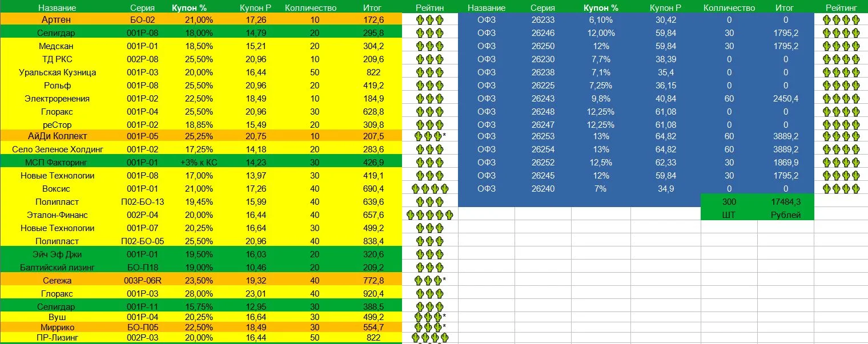Click the cactus rating for Рольф
Image resolution: width=868 pixels, height=344 pixels.
[429, 86]
